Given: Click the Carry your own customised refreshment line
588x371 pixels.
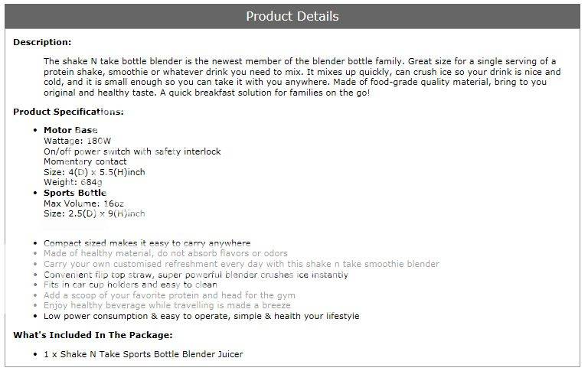Looking at the screenshot, I should pos(241,264).
